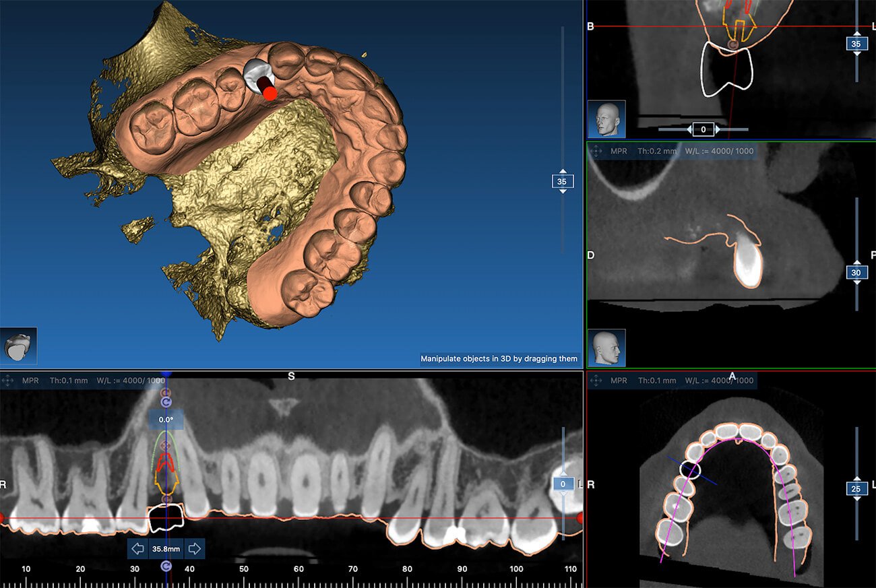Click the left arrow of horizontal 0 slider
The height and width of the screenshot is (588, 876).
click(689, 129)
